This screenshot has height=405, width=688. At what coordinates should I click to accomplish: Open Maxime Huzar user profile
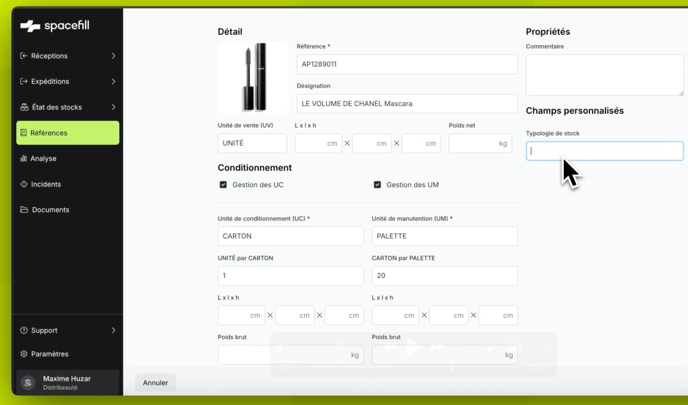pyautogui.click(x=66, y=383)
